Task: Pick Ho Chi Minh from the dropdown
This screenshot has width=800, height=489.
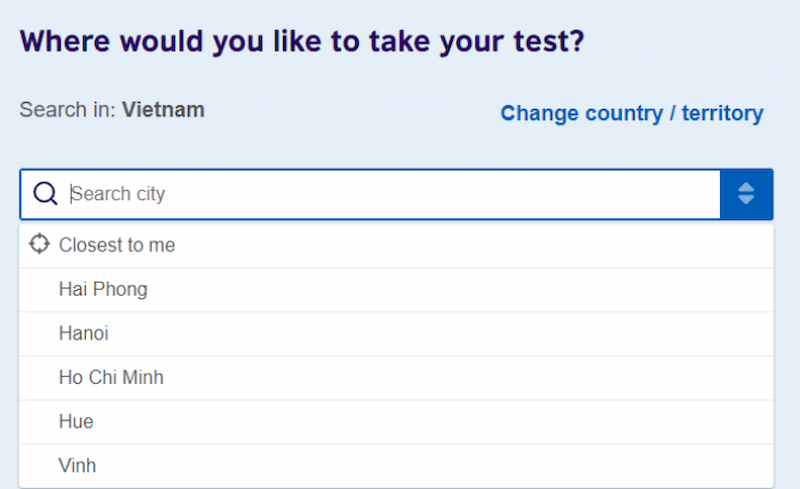Action: [396, 378]
